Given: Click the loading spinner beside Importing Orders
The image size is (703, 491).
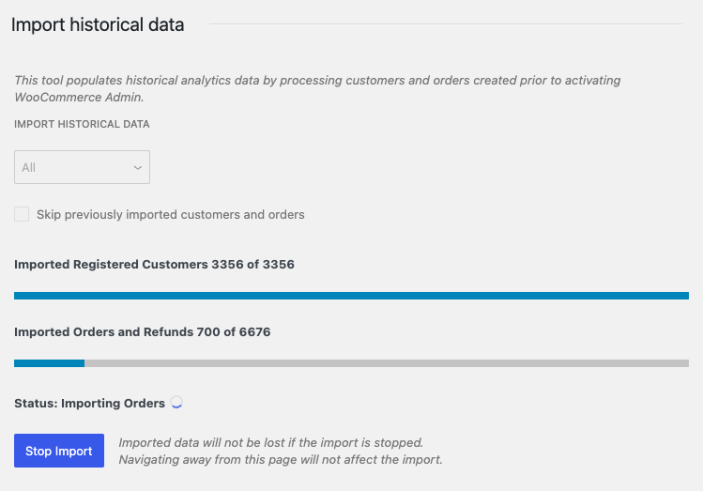Looking at the screenshot, I should (x=177, y=403).
